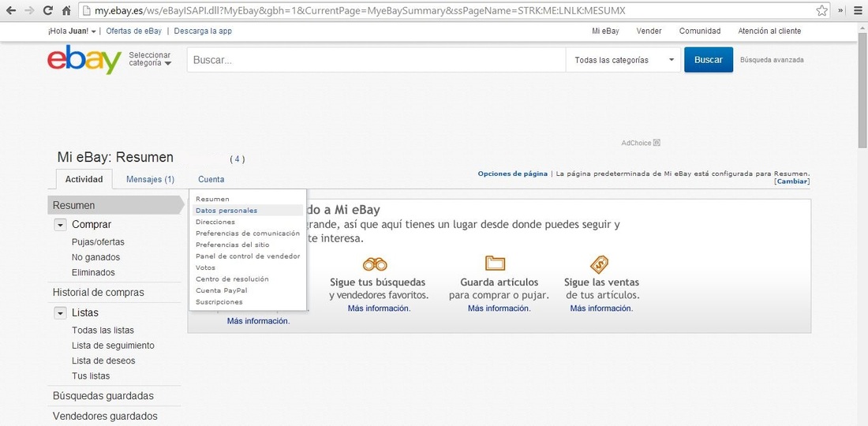Select Datos personales in Cuenta menu
This screenshot has height=426, width=868.
(x=226, y=210)
